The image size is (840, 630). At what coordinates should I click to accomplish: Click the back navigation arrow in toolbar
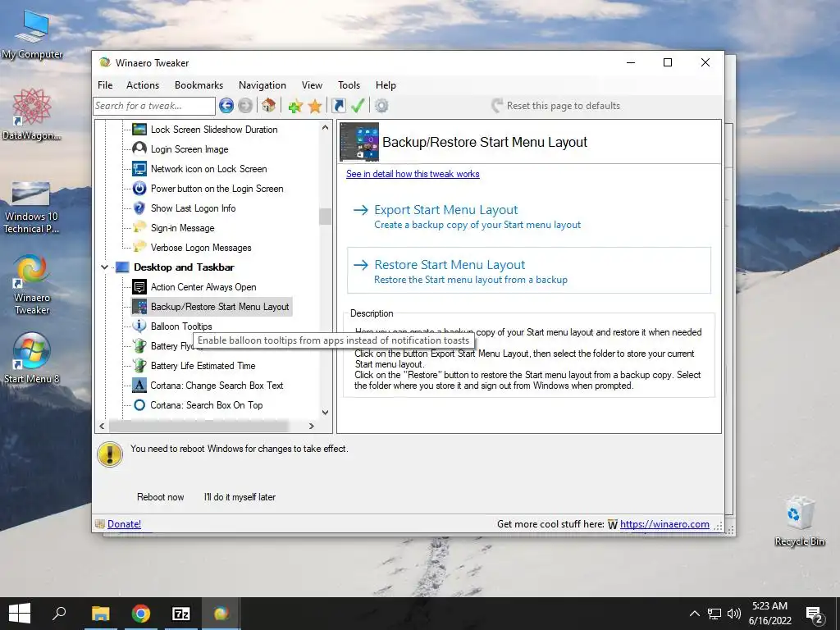[x=226, y=106]
